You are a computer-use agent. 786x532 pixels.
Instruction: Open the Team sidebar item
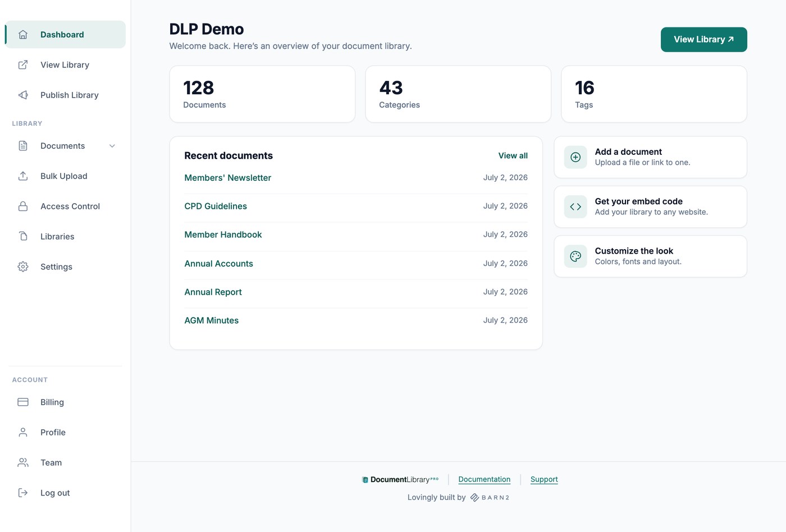click(x=65, y=462)
